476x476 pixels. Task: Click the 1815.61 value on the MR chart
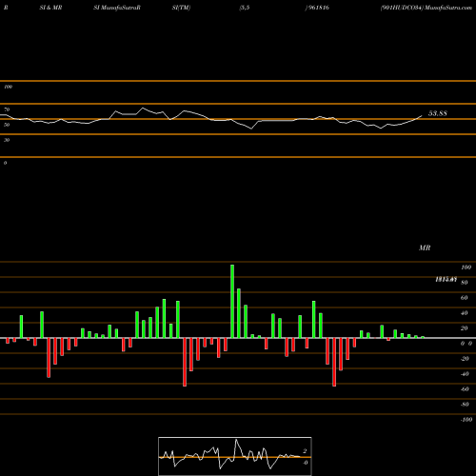[446, 279]
